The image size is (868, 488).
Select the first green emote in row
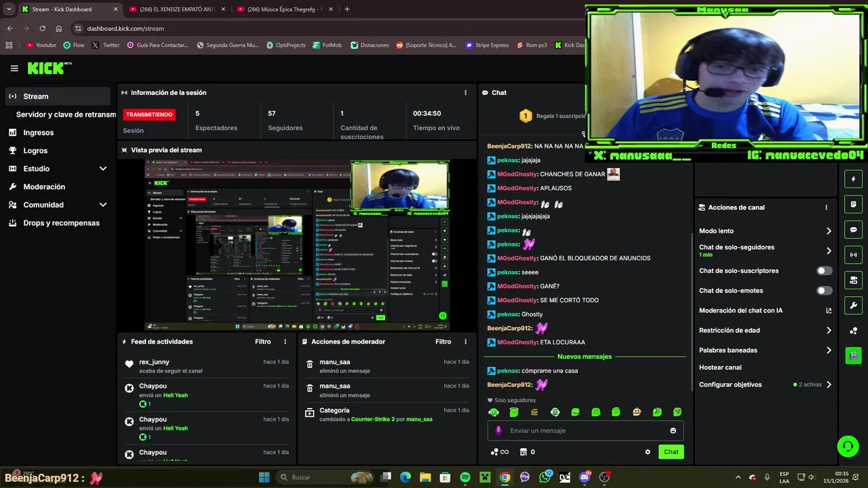tap(494, 412)
